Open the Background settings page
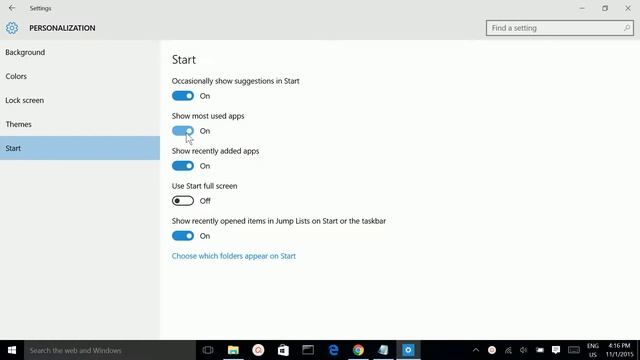The image size is (640, 360). (x=80, y=52)
